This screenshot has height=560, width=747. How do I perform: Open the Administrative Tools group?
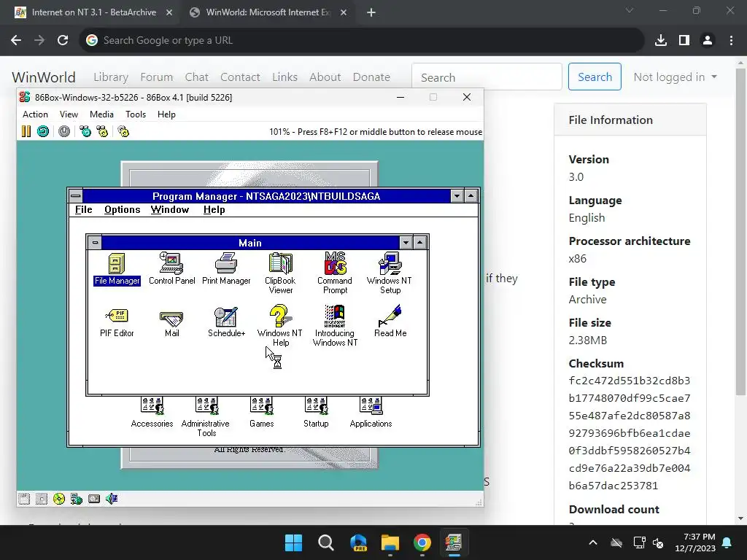pyautogui.click(x=206, y=417)
